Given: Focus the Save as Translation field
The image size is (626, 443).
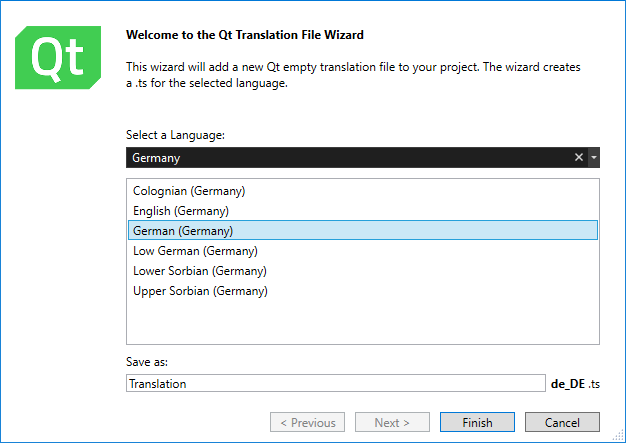Looking at the screenshot, I should 335,383.
